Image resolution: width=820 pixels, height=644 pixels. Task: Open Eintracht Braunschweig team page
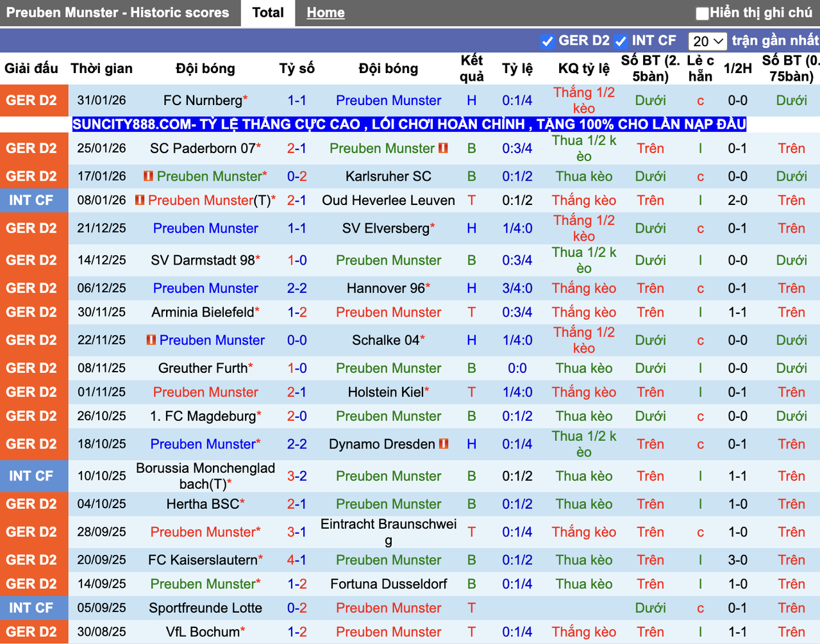[x=389, y=533]
